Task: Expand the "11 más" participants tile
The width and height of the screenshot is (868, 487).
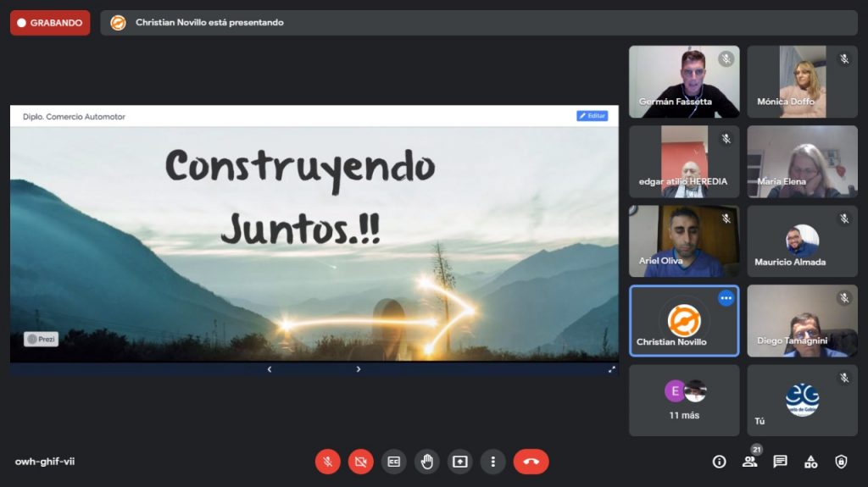Action: tap(684, 401)
